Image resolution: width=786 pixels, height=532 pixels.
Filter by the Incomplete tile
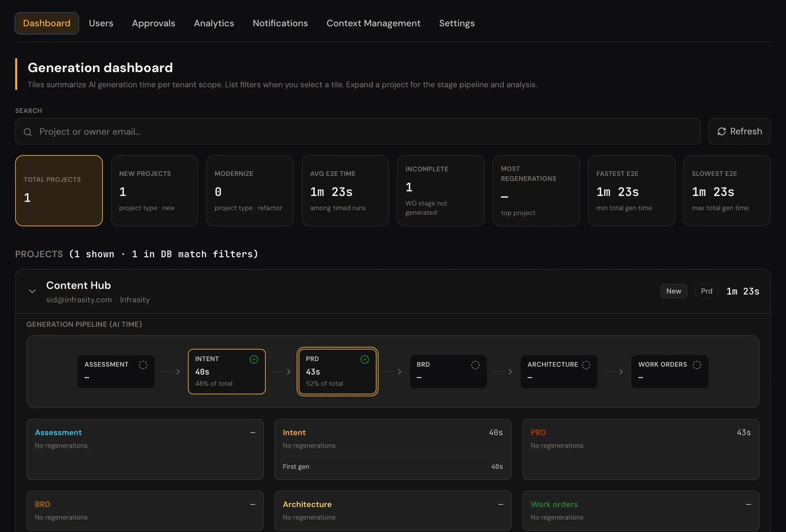441,191
